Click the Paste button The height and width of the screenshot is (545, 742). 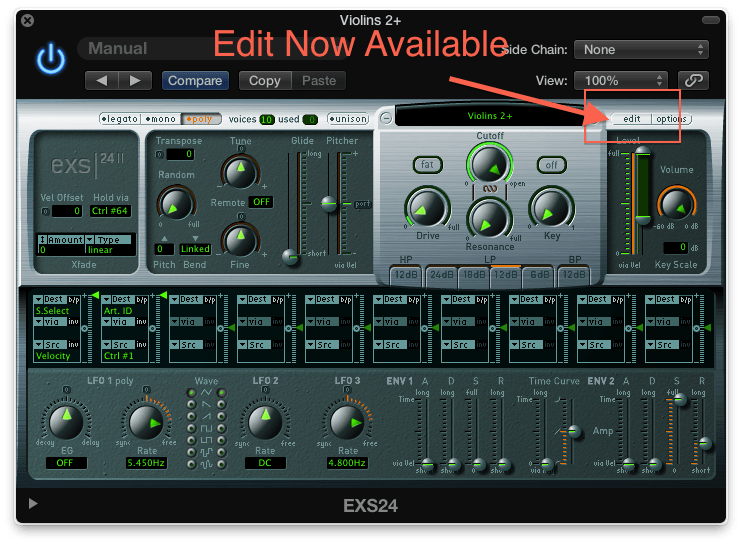tap(319, 81)
